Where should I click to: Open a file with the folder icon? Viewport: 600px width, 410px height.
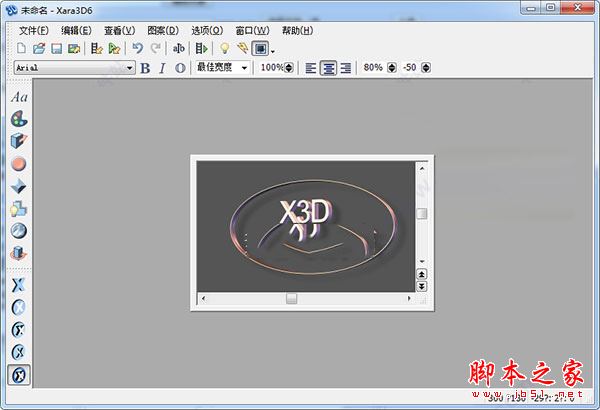pyautogui.click(x=39, y=48)
